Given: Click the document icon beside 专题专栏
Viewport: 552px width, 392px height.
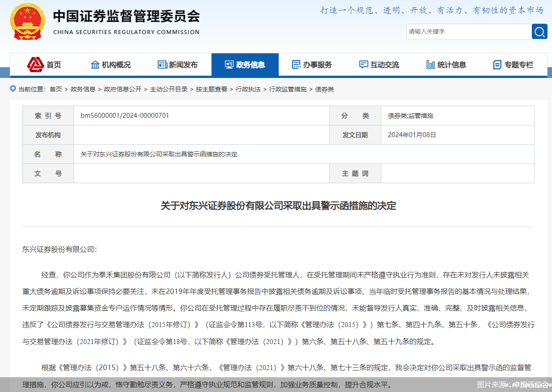Looking at the screenshot, I should click(497, 65).
